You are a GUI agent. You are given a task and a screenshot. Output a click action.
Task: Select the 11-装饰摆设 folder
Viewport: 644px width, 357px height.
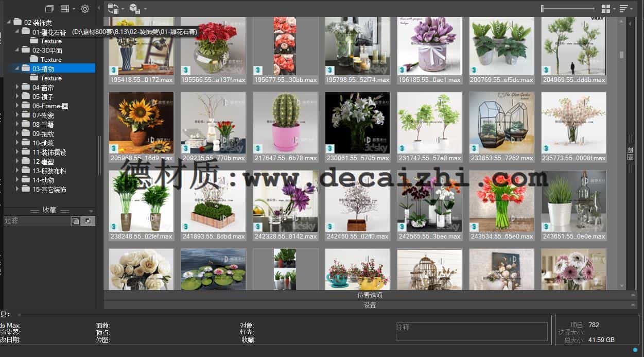pyautogui.click(x=49, y=152)
